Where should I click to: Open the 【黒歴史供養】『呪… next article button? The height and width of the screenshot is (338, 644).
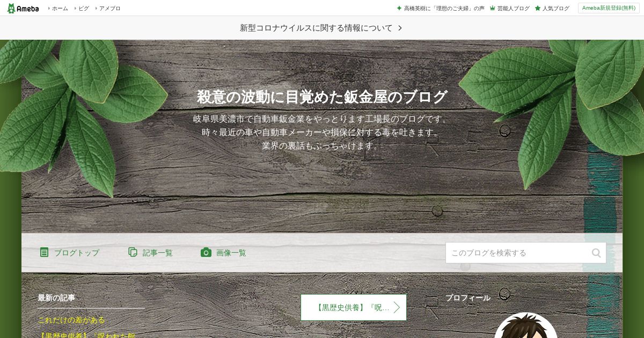pyautogui.click(x=353, y=307)
